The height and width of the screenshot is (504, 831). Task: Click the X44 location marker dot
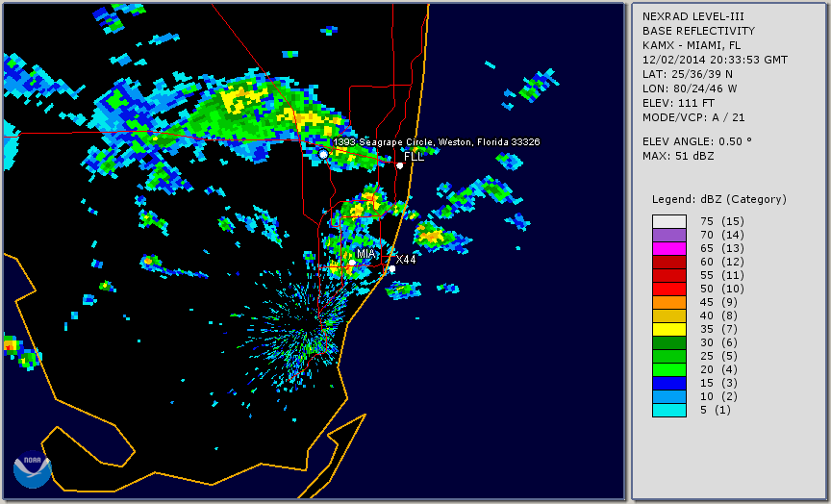pos(392,269)
